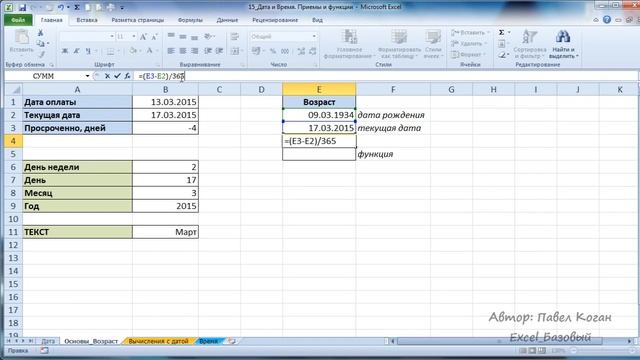The height and width of the screenshot is (360, 640).
Task: Click the insert new sheet tab icon
Action: (x=231, y=341)
